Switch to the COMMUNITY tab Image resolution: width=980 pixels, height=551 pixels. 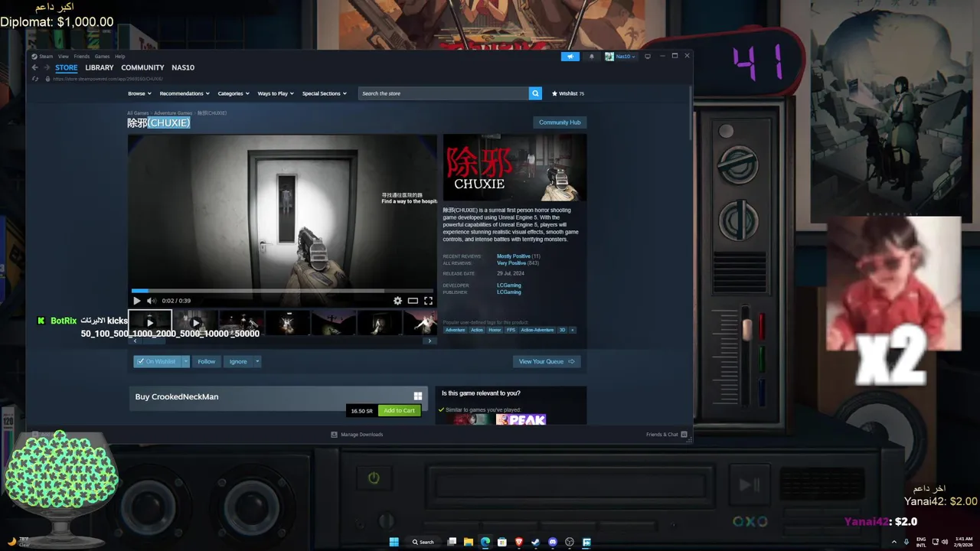tap(142, 67)
